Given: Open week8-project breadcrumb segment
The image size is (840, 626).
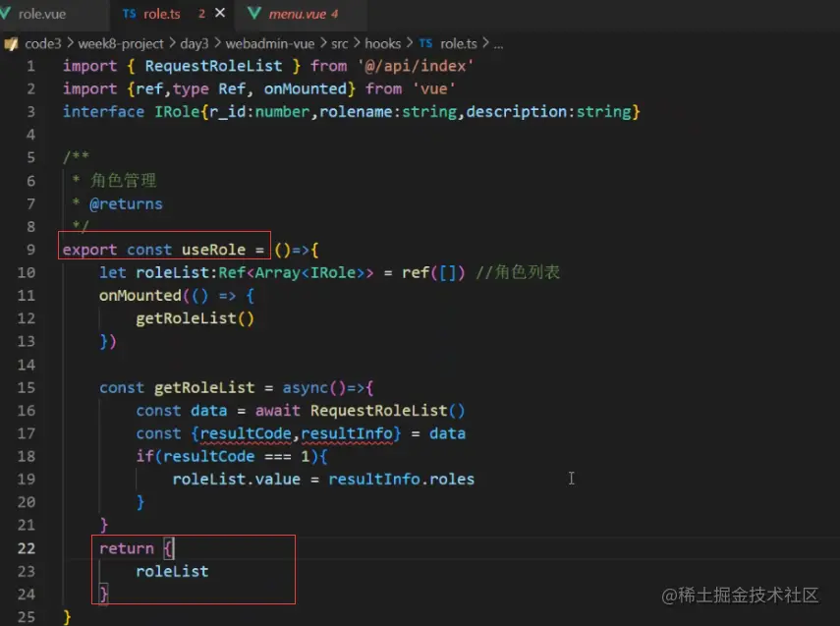Looking at the screenshot, I should 121,43.
